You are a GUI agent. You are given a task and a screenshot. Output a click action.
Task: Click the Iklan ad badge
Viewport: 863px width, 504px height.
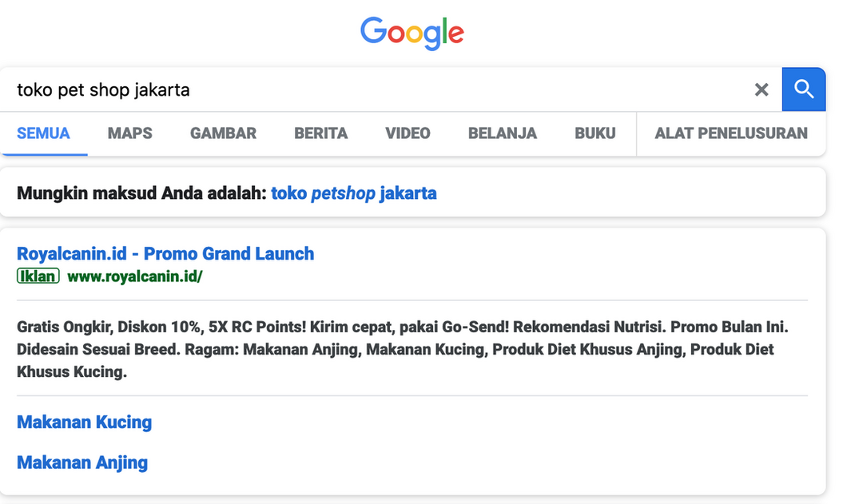tap(38, 276)
